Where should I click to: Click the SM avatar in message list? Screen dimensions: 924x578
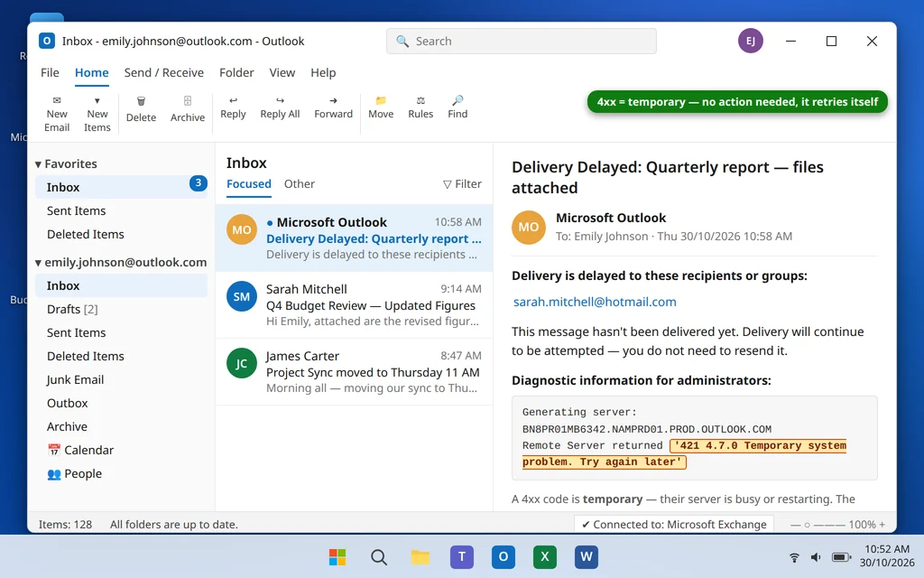242,296
